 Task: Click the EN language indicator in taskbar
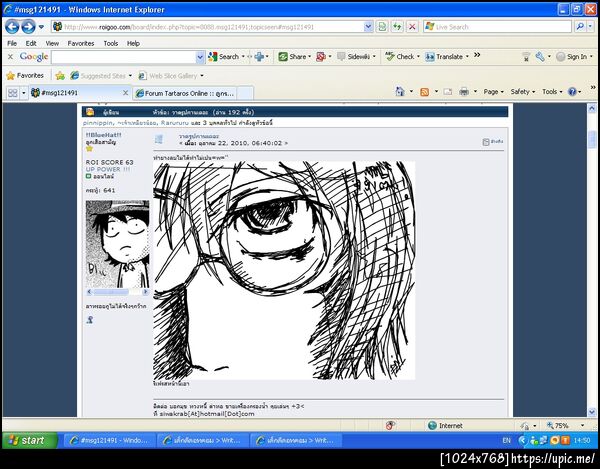(x=506, y=440)
